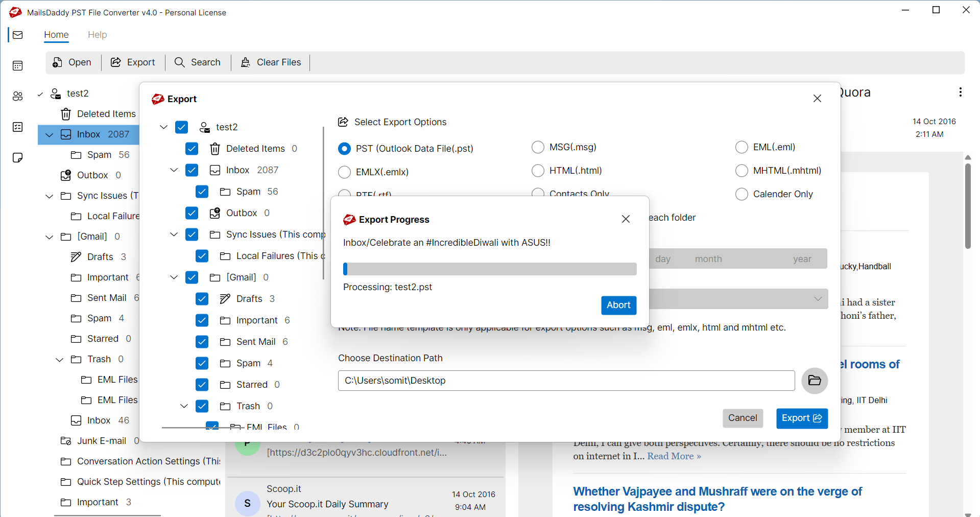This screenshot has height=517, width=980.
Task: Click Cancel in the Export dialog
Action: (743, 418)
